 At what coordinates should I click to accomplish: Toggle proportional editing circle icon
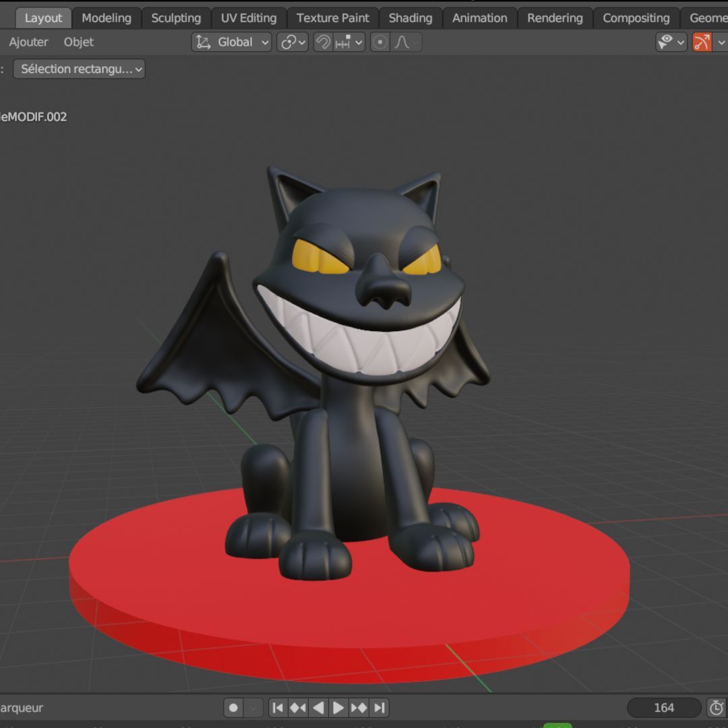point(380,42)
